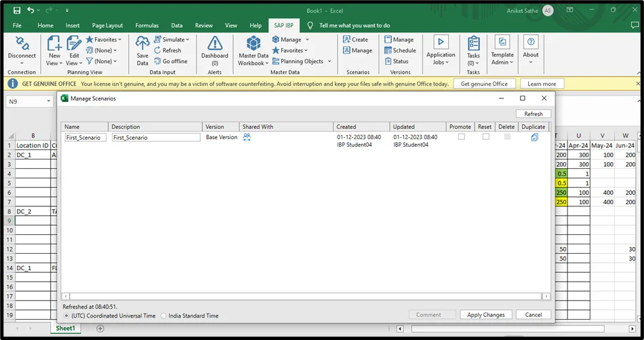
Task: Click the Undo icon in title bar
Action: 31,10
